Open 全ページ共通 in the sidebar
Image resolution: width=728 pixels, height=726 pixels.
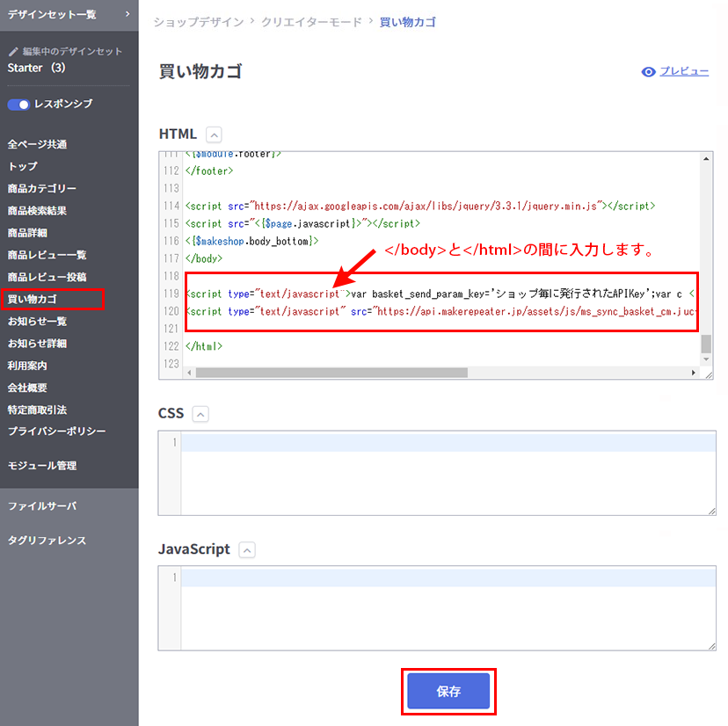click(37, 144)
